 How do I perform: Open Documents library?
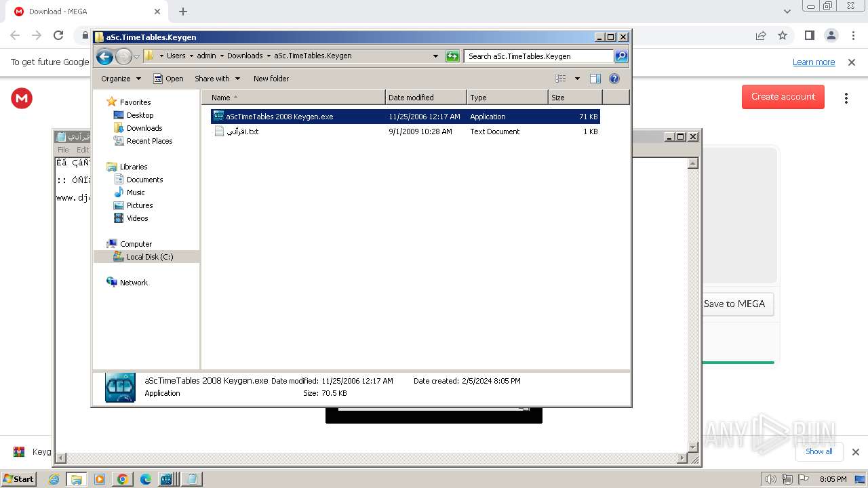point(144,180)
